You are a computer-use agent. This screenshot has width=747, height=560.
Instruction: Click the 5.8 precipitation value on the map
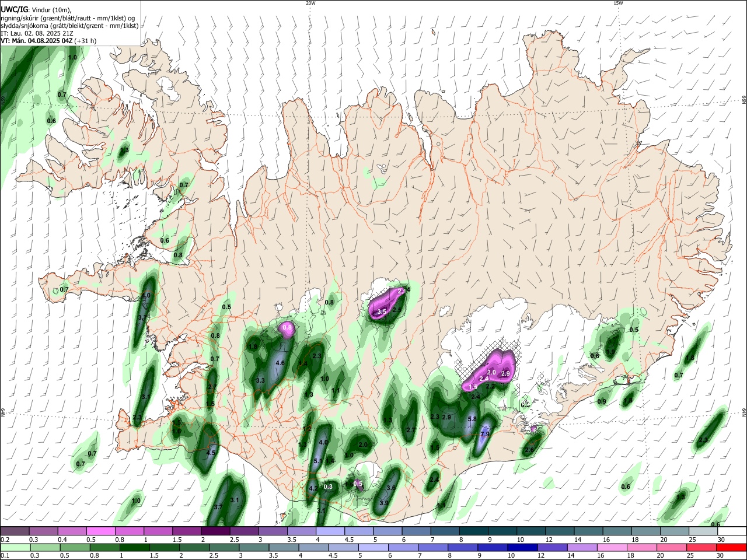point(473,419)
